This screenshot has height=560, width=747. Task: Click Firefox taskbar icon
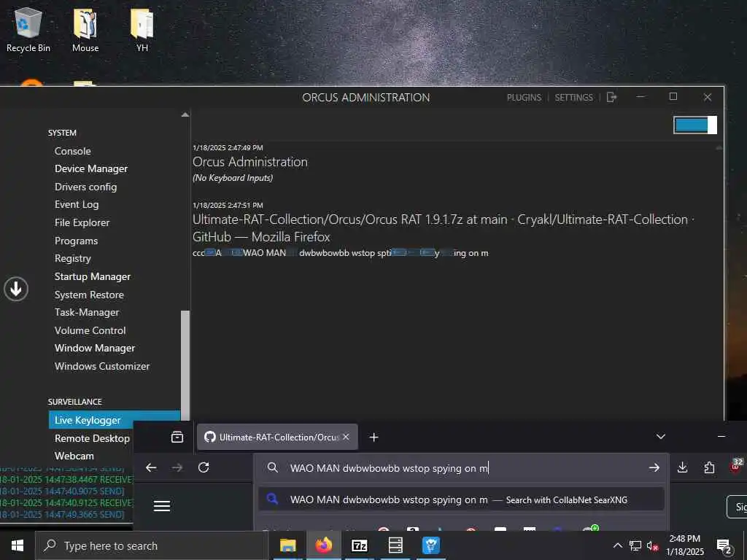tap(323, 545)
